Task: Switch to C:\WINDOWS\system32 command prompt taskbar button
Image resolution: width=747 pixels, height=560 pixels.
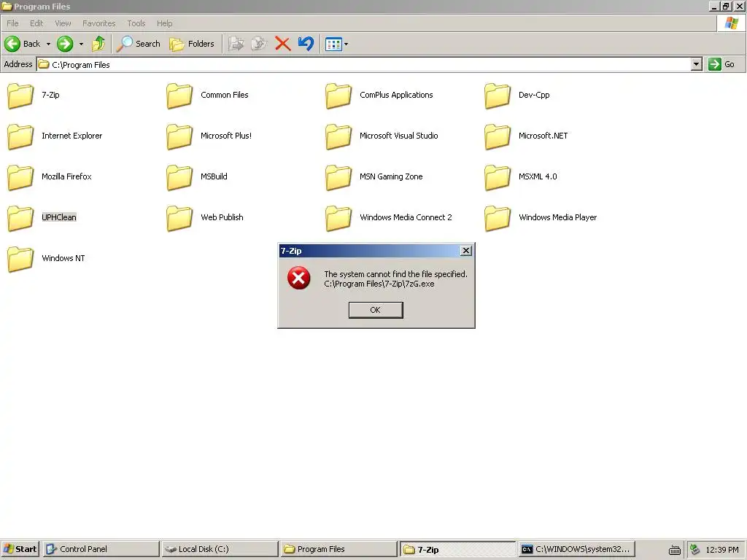Action: coord(576,549)
